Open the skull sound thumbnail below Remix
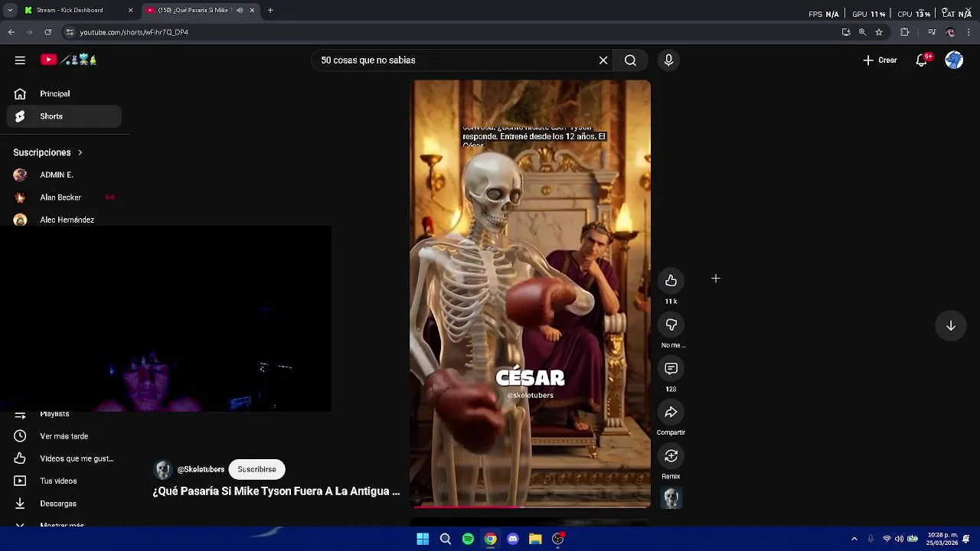This screenshot has height=551, width=980. [x=671, y=498]
